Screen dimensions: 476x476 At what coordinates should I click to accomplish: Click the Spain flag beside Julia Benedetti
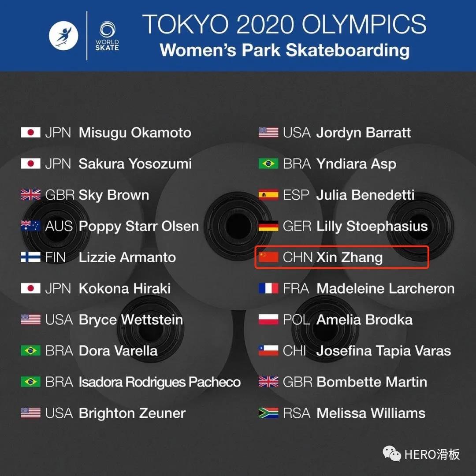click(268, 195)
